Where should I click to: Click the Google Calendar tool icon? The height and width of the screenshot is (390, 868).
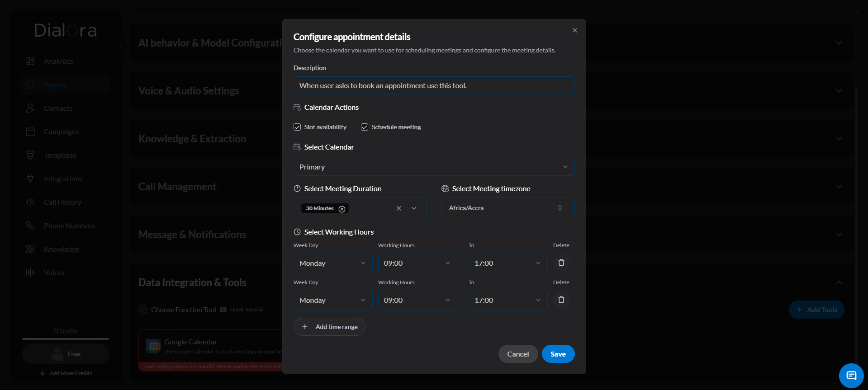[x=153, y=346]
